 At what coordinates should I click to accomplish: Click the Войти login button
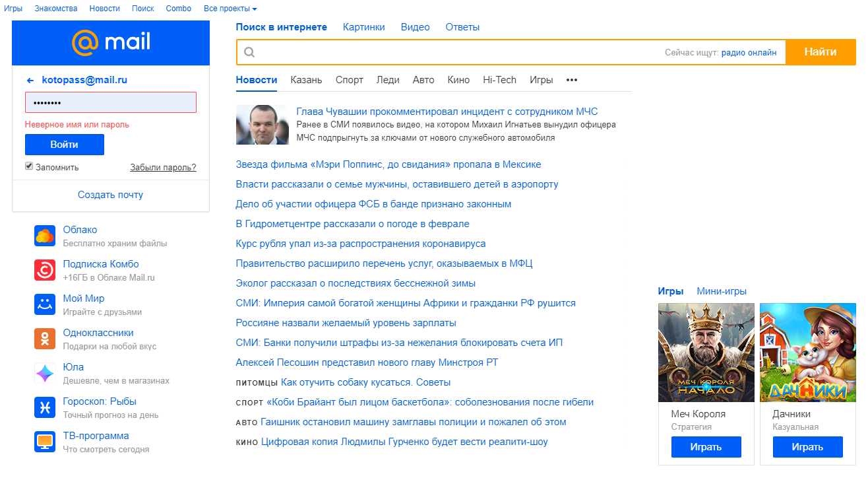click(x=65, y=145)
